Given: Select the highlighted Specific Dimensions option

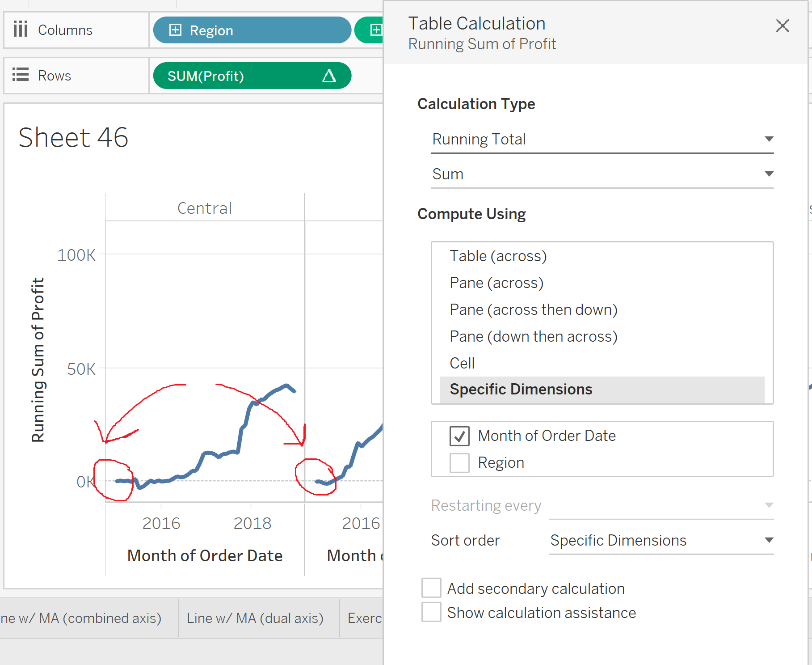Looking at the screenshot, I should tap(520, 389).
